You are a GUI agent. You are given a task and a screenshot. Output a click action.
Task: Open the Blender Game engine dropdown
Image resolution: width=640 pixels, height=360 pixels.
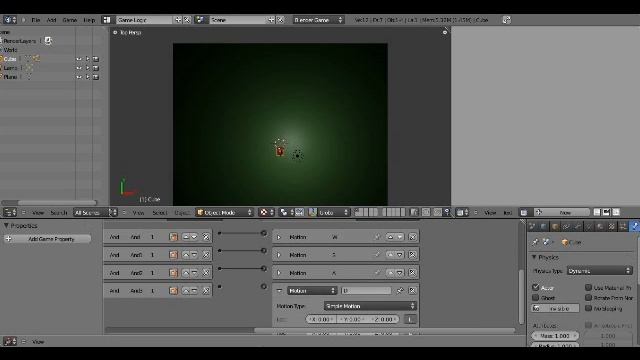(318, 20)
